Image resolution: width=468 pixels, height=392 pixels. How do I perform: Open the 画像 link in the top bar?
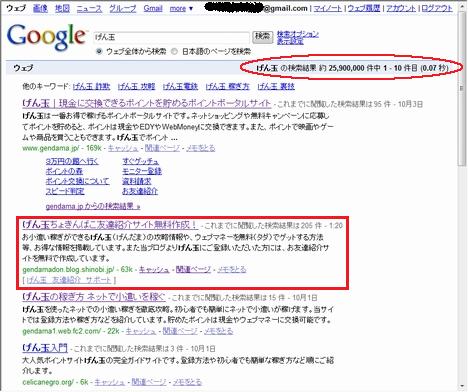[x=40, y=8]
